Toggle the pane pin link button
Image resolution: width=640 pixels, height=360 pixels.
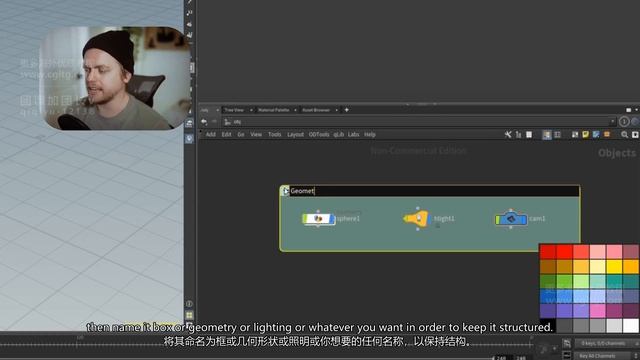click(x=624, y=122)
